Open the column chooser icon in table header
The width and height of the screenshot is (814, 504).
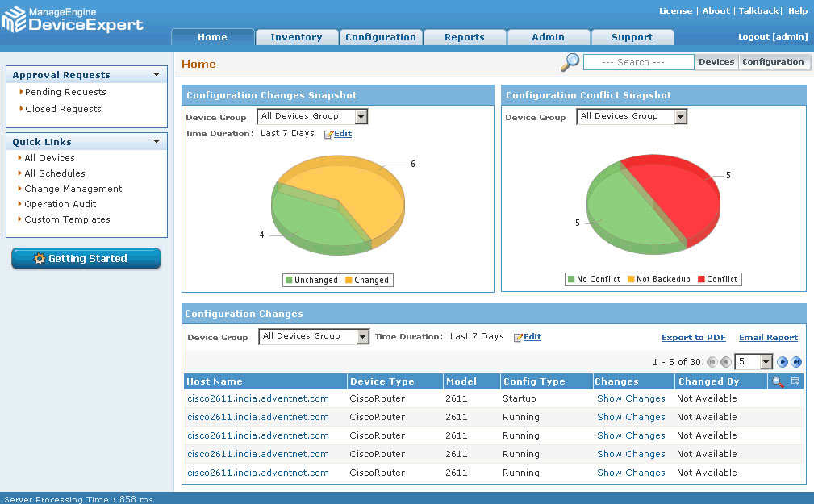(795, 381)
